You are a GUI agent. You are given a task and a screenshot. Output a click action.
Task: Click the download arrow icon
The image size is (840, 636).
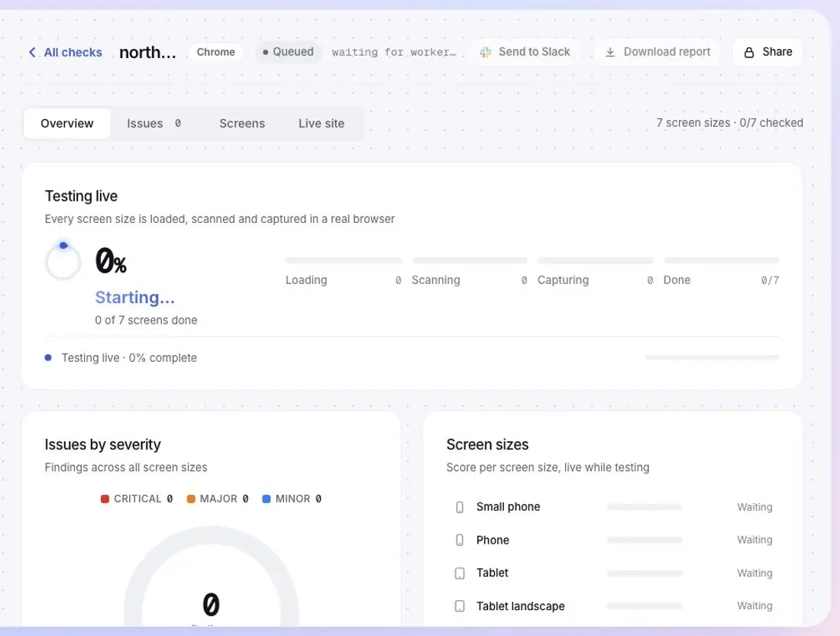609,52
